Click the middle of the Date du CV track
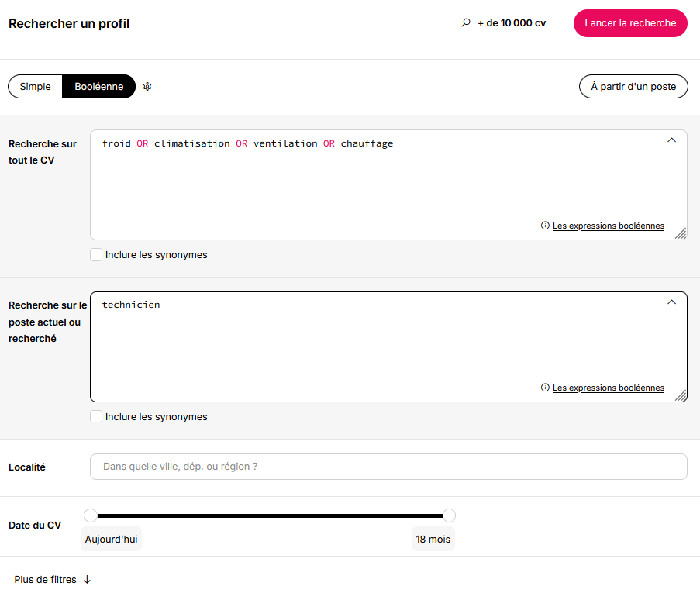700x593 pixels. pyautogui.click(x=270, y=515)
